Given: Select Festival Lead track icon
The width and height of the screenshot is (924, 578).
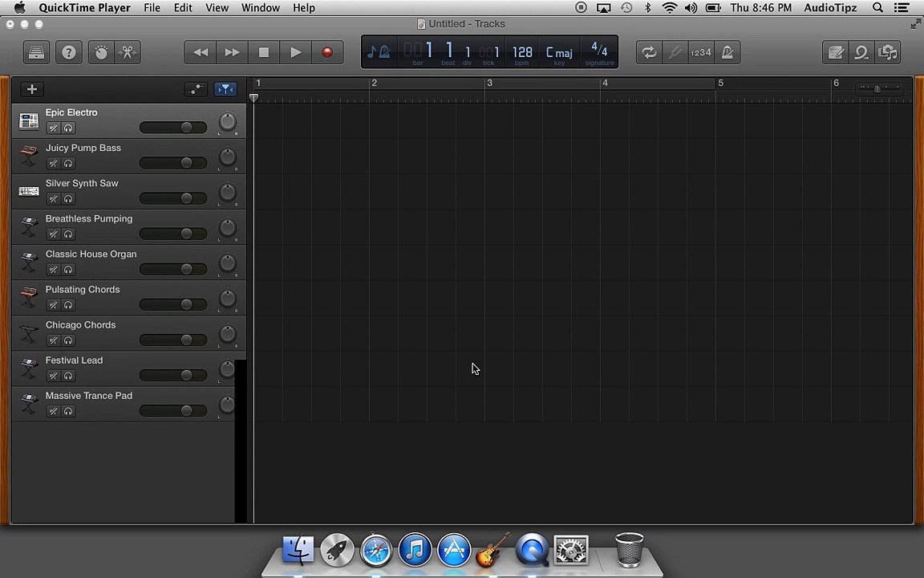Looking at the screenshot, I should [x=29, y=368].
